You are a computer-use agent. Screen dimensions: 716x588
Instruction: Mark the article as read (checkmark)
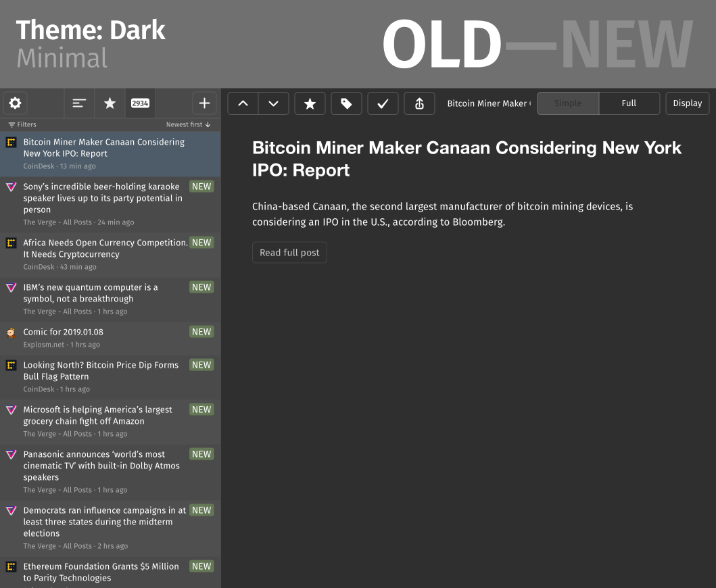(x=383, y=103)
